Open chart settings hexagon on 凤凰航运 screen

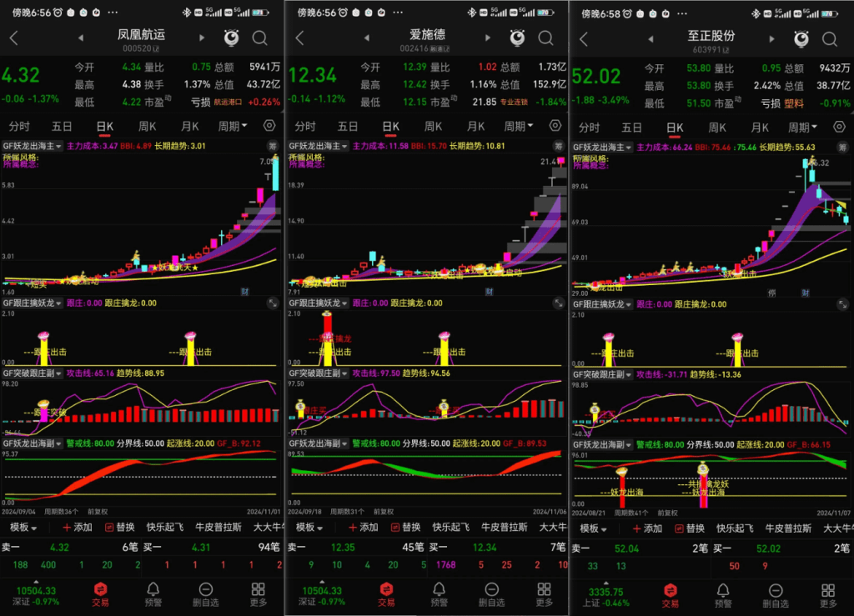point(269,126)
